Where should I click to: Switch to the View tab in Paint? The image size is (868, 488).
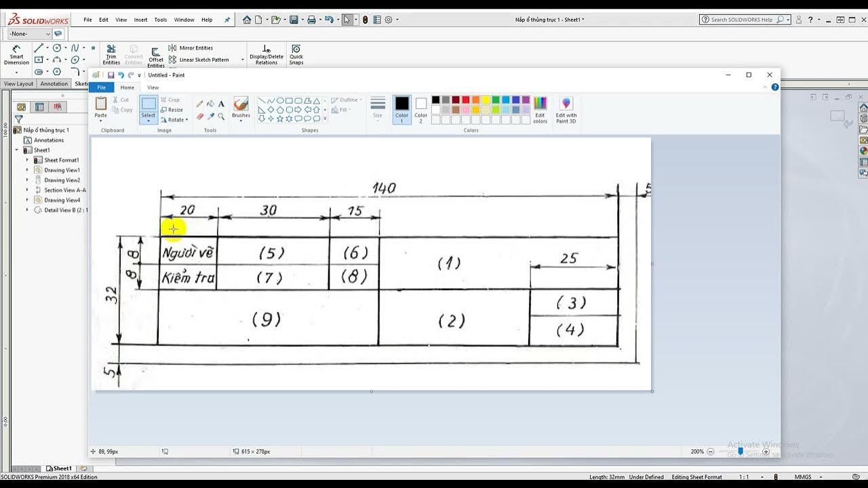[x=153, y=87]
